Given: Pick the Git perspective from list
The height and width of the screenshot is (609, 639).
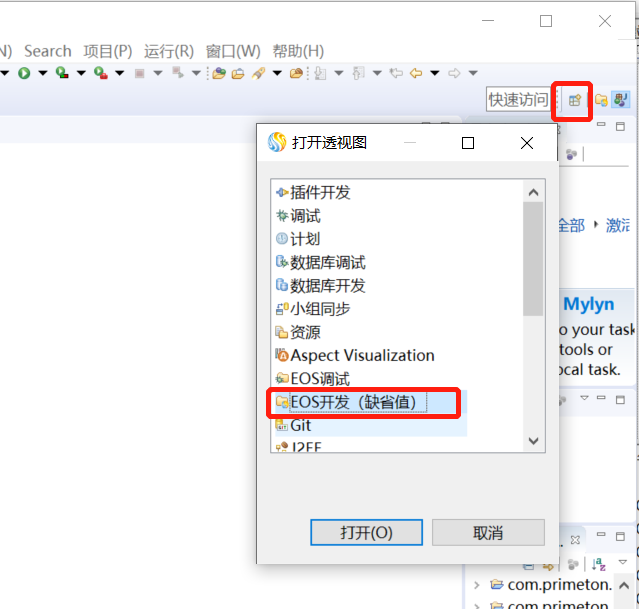Looking at the screenshot, I should coord(300,425).
